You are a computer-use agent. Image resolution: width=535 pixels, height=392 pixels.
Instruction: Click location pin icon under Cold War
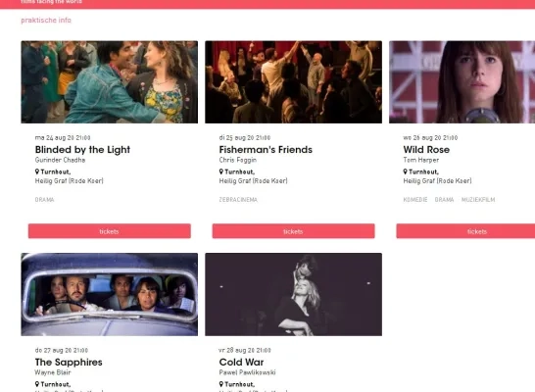[x=221, y=384]
